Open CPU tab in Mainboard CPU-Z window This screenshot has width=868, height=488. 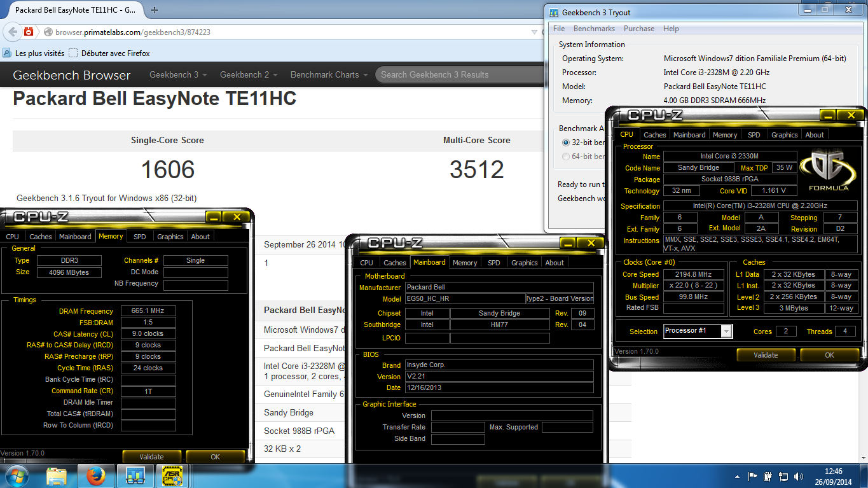367,263
